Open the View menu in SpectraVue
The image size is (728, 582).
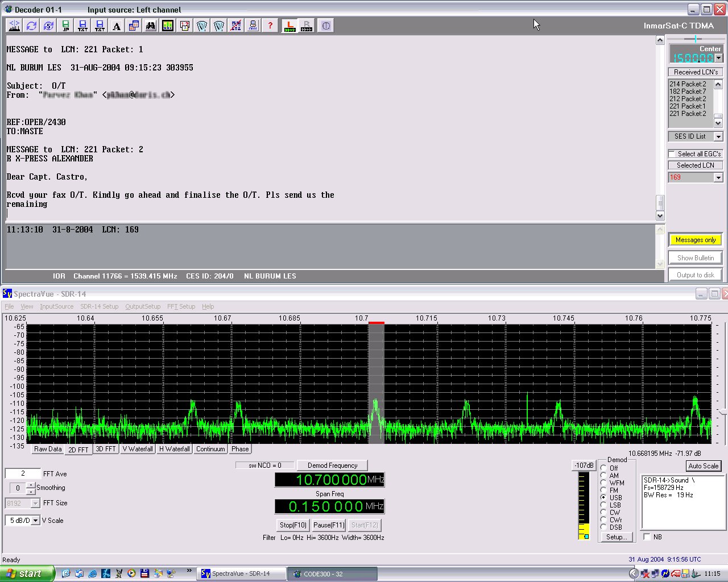coord(27,306)
